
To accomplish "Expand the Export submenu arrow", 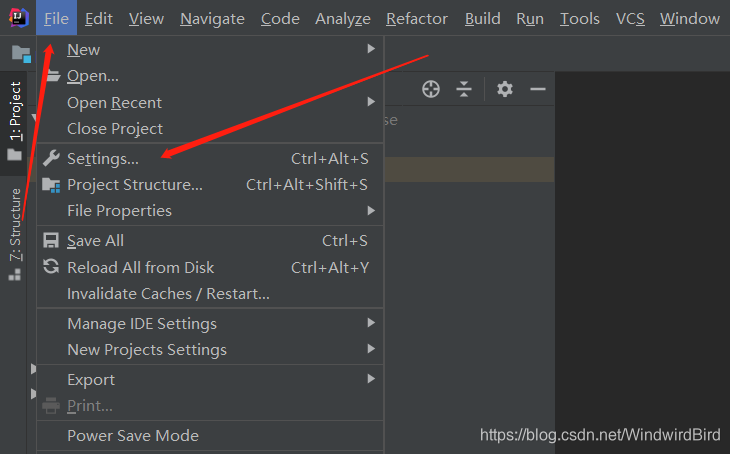I will [x=371, y=379].
